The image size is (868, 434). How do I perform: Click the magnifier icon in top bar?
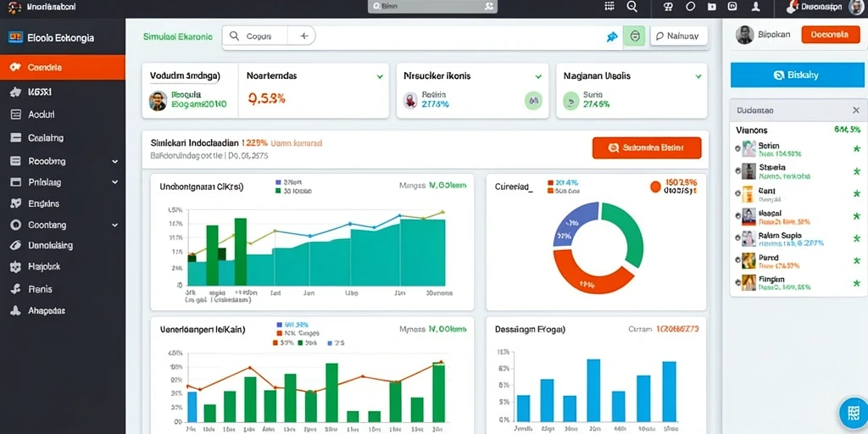coord(632,6)
